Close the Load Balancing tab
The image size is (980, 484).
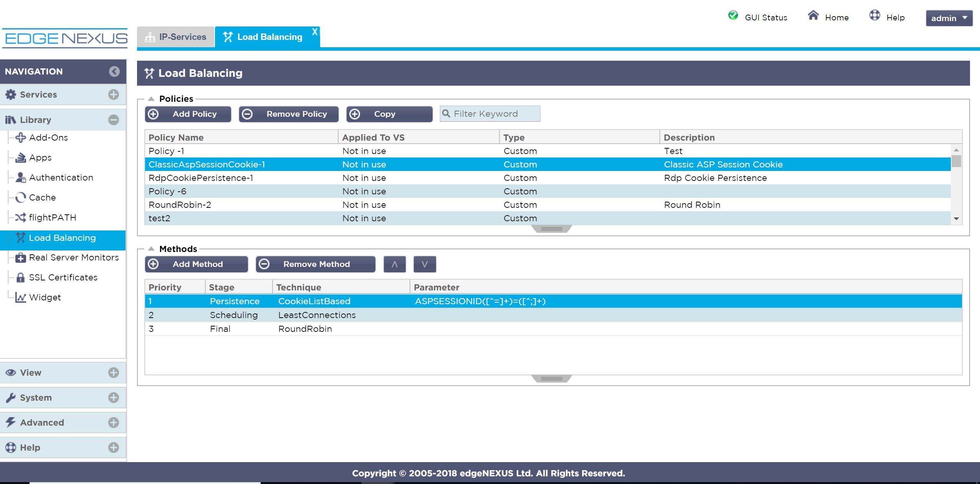click(x=315, y=32)
